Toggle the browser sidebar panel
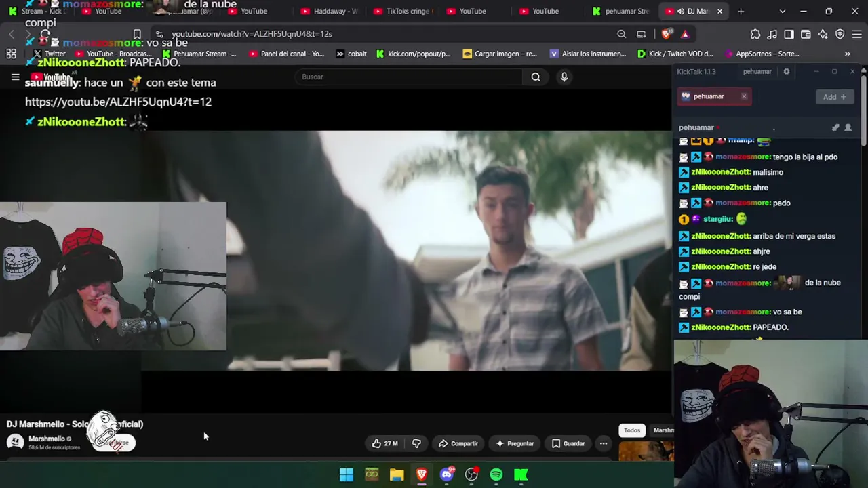This screenshot has height=488, width=868. (789, 34)
